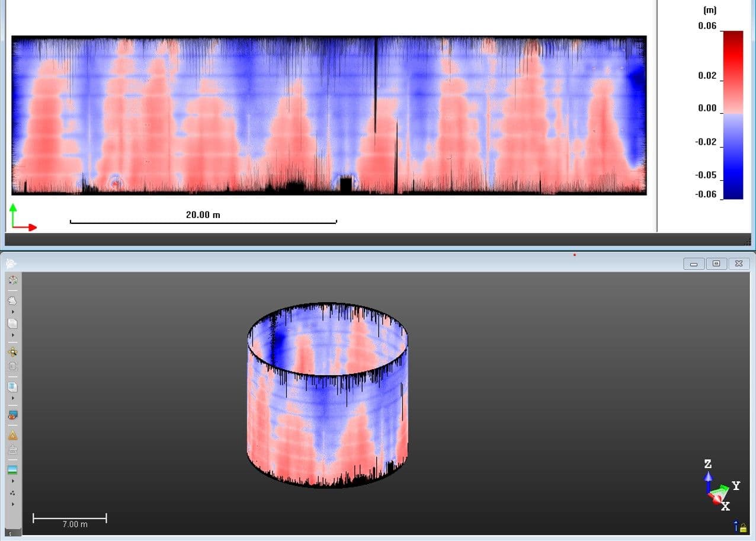Image resolution: width=756 pixels, height=541 pixels.
Task: Toggle the Z-axis lock icon
Action: coord(739,526)
